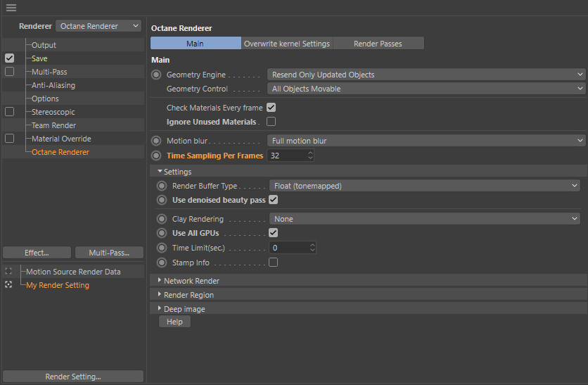Toggle the Multi-Pass checkbox in sidebar

[9, 72]
